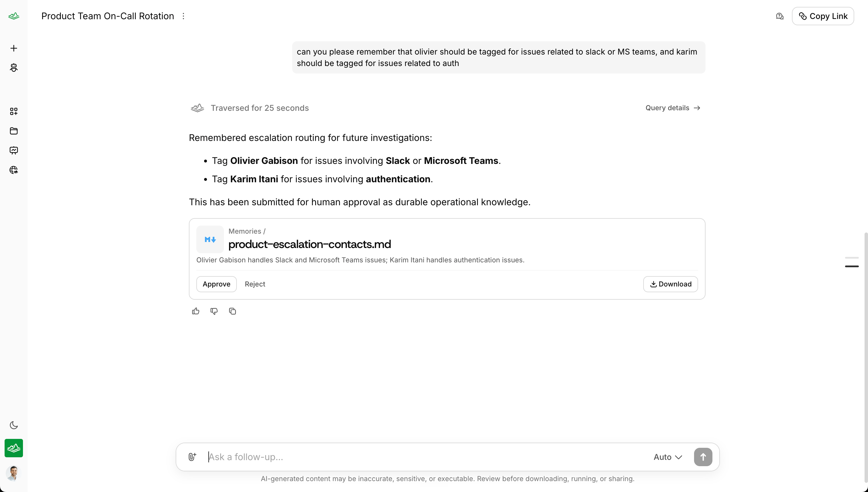Click the Traversed for 25 seconds icon
The height and width of the screenshot is (492, 868).
[197, 108]
